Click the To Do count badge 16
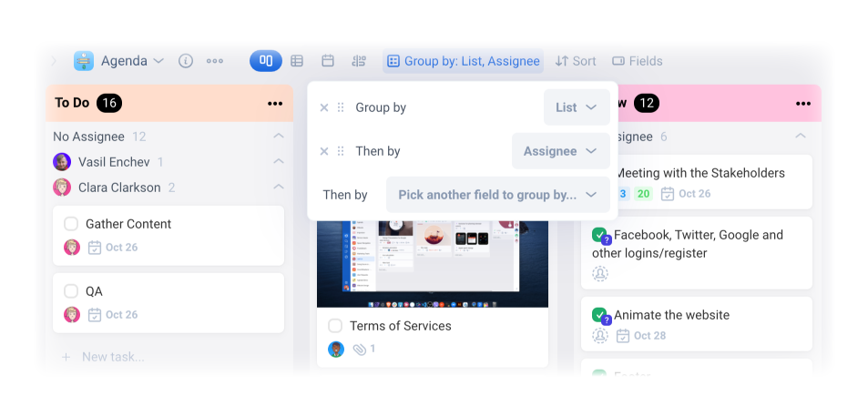This screenshot has height=416, width=868. tap(109, 103)
